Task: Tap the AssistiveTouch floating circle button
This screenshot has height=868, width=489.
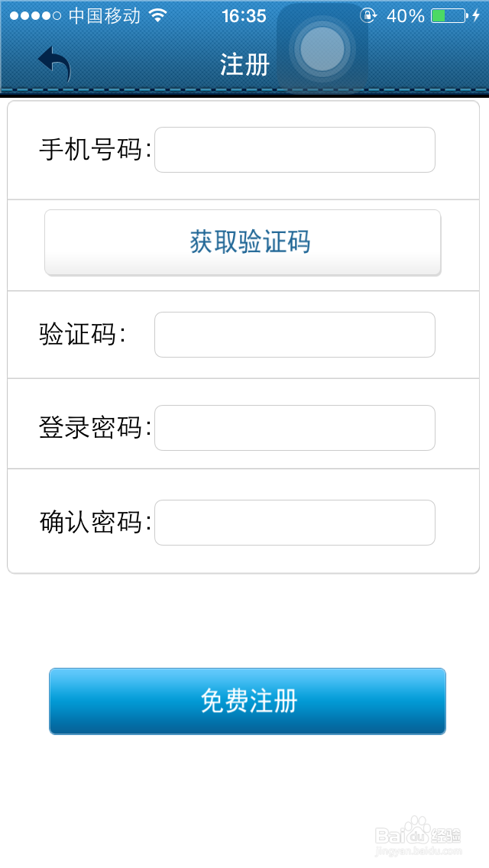Action: pos(322,49)
